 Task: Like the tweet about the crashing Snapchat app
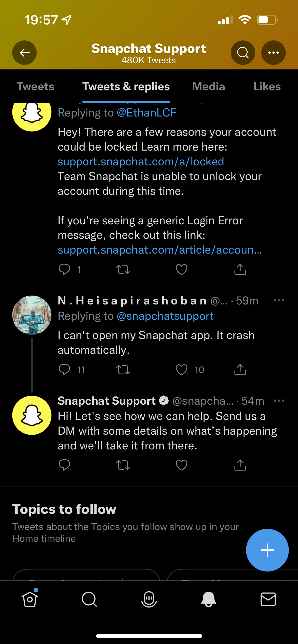182,370
